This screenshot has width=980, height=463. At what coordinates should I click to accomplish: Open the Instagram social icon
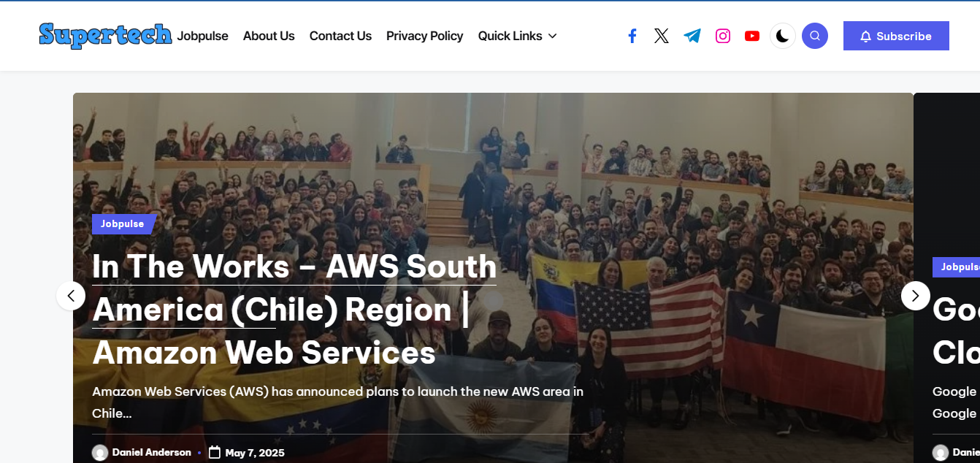point(723,36)
